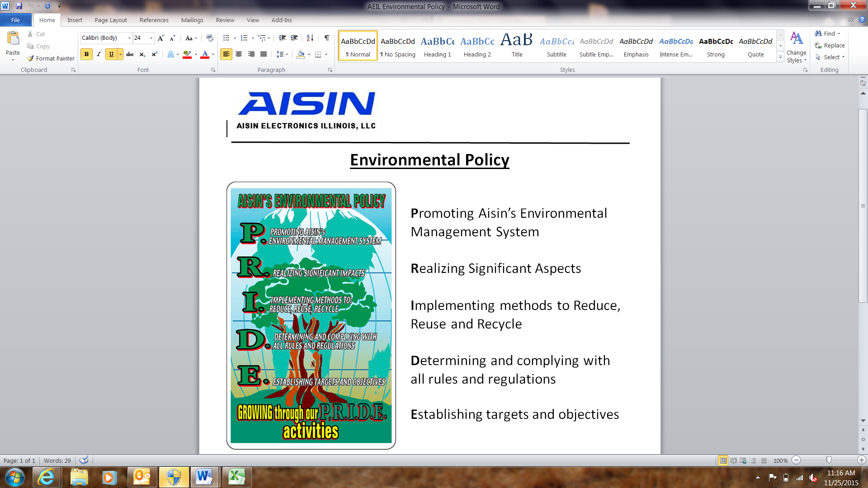Expand the Styles gallery more arrow
Image resolution: width=868 pixels, height=488 pixels.
click(780, 57)
